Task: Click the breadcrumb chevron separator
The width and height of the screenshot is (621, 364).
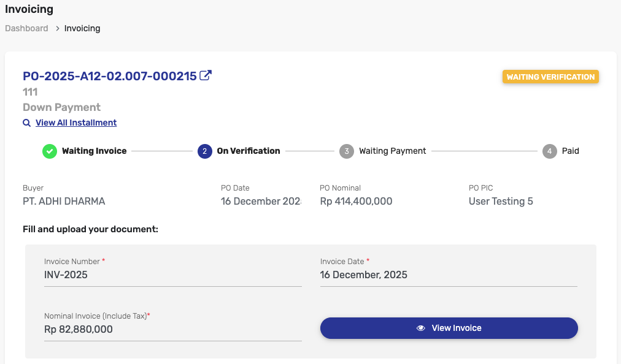Action: (56, 28)
